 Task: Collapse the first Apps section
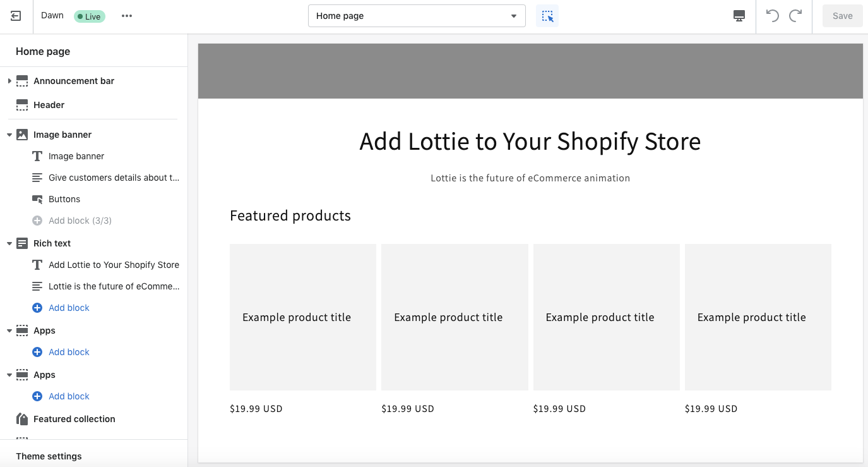[x=9, y=331]
